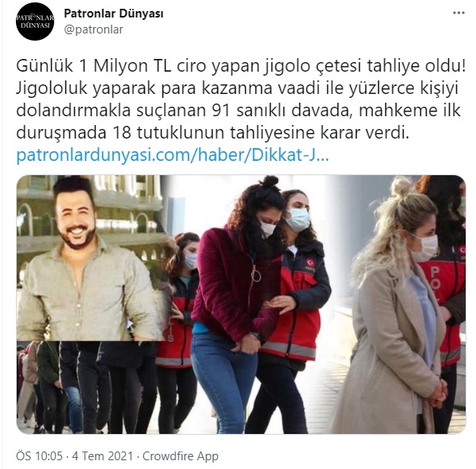This screenshot has height=469, width=476.
Task: Open the patronlardunyasi.com/haber article link
Action: pyautogui.click(x=173, y=155)
